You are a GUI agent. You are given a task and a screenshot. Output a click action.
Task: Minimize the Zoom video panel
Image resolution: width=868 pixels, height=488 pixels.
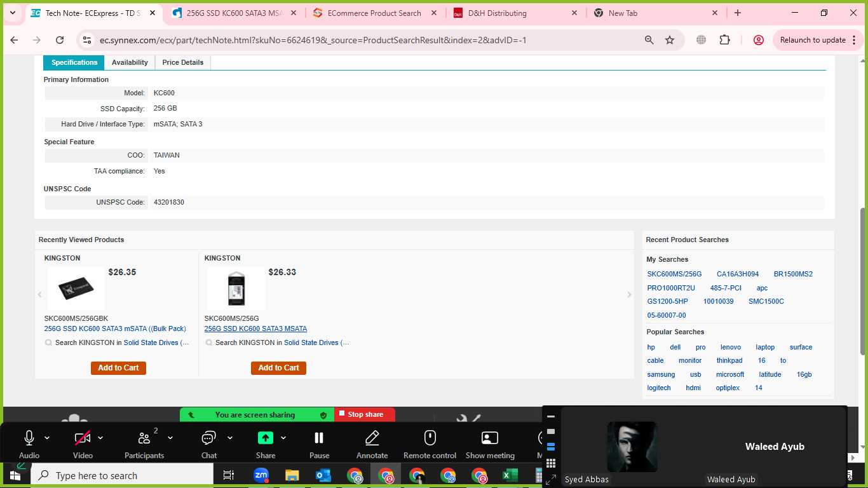(x=551, y=417)
